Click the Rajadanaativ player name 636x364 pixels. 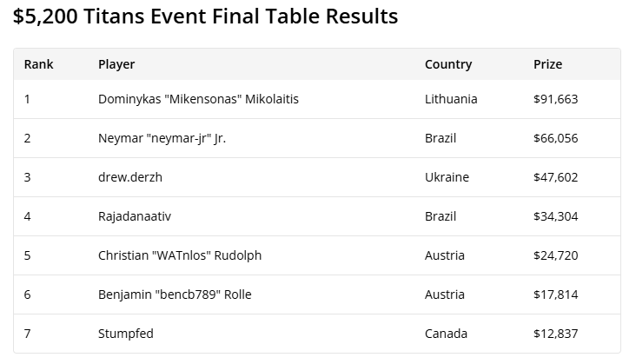pos(135,216)
